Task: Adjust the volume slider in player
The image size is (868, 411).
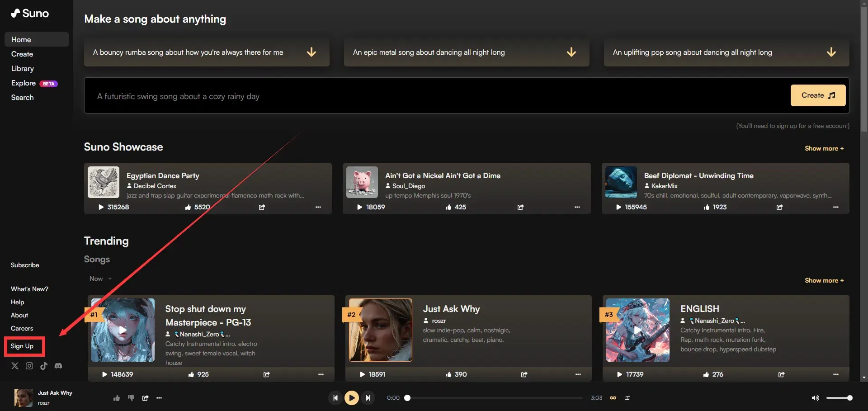Action: tap(839, 398)
